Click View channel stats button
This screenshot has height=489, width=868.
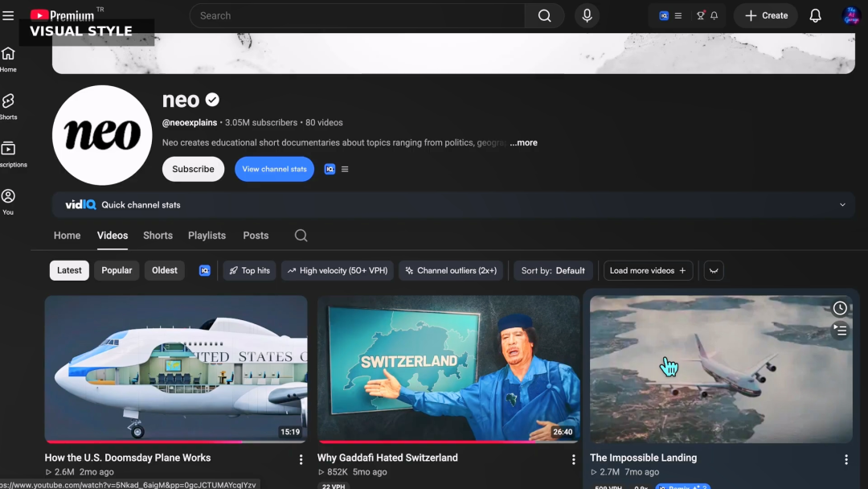(275, 170)
